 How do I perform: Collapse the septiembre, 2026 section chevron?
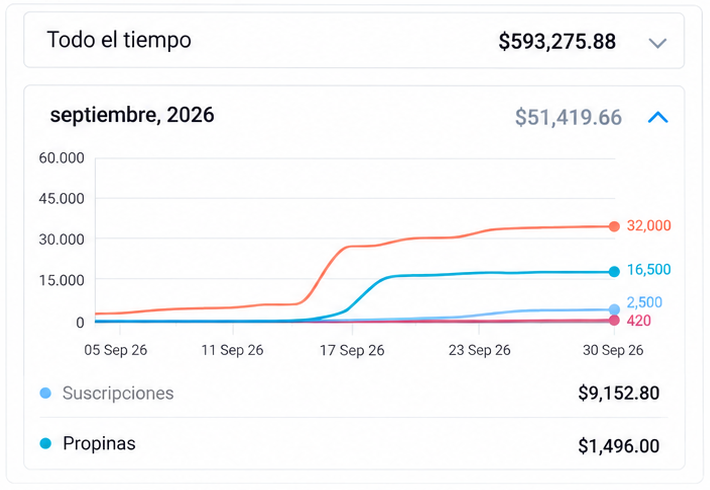click(658, 117)
